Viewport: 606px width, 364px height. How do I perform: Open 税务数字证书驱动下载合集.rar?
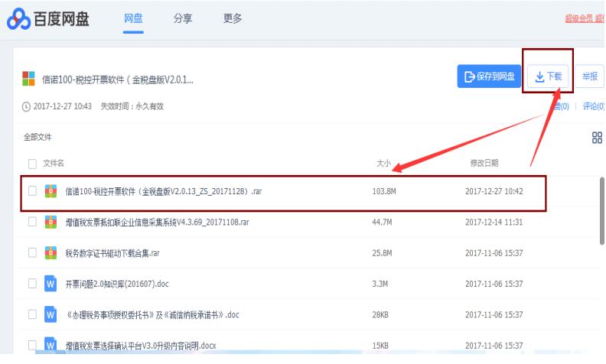point(112,253)
